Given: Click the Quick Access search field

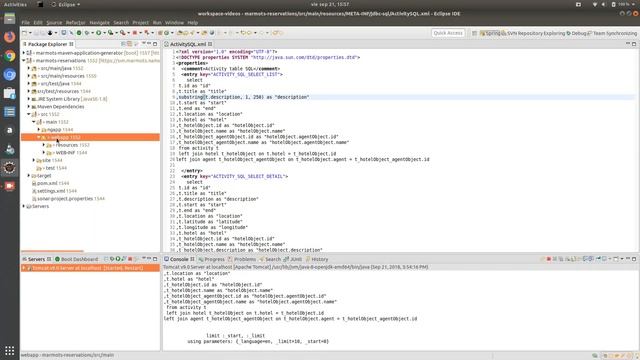Looking at the screenshot, I should pyautogui.click(x=448, y=33).
